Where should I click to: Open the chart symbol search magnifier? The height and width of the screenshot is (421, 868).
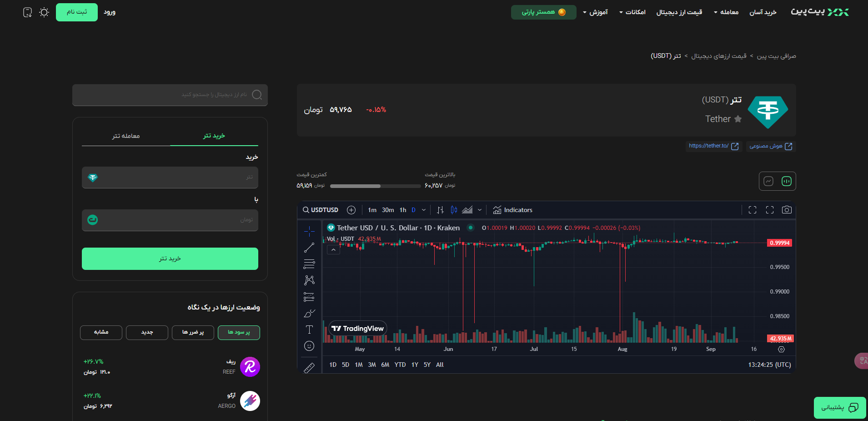[x=305, y=210]
